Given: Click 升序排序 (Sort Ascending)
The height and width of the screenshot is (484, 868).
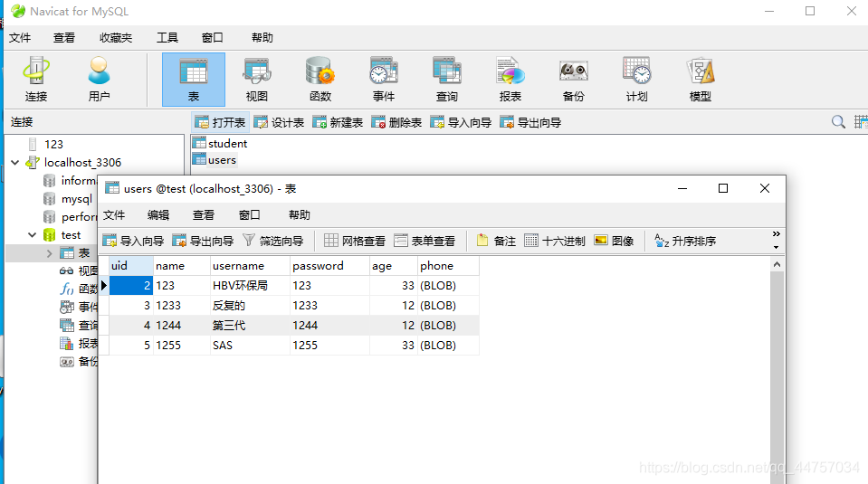Looking at the screenshot, I should point(685,241).
